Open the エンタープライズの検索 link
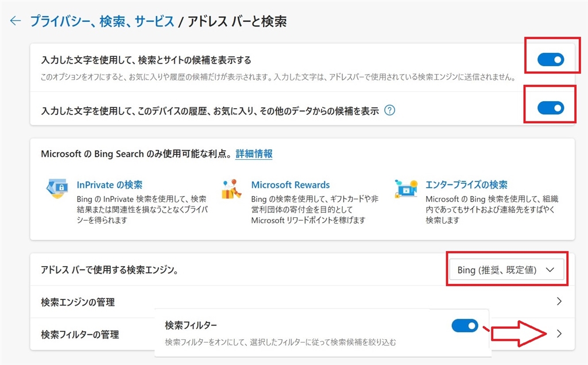Viewport: 588px width, 365px height. click(x=466, y=185)
